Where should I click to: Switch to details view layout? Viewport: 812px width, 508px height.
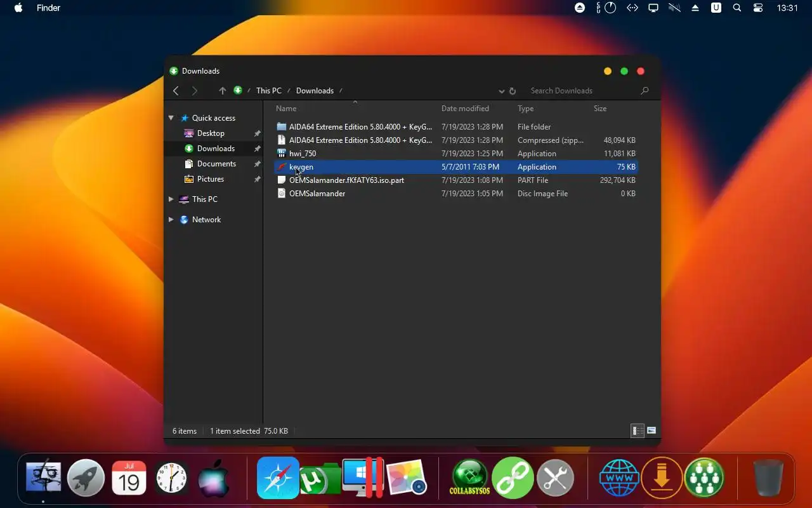638,431
